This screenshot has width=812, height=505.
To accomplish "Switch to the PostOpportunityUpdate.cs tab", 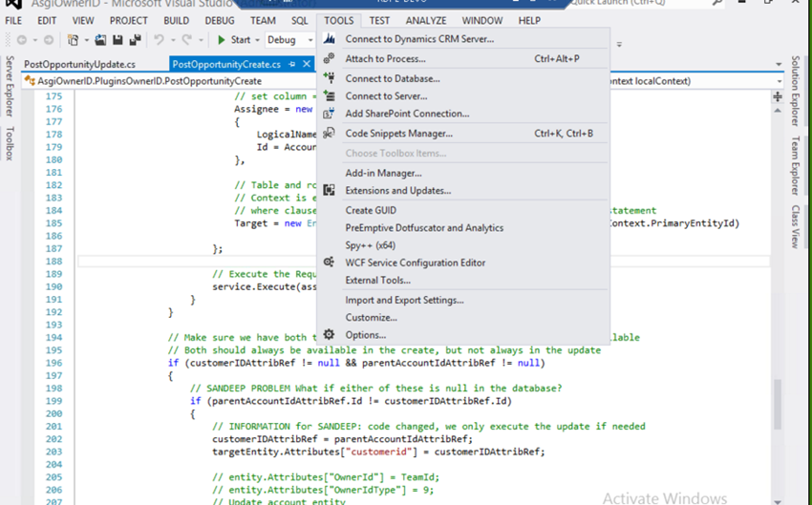I will pyautogui.click(x=80, y=64).
